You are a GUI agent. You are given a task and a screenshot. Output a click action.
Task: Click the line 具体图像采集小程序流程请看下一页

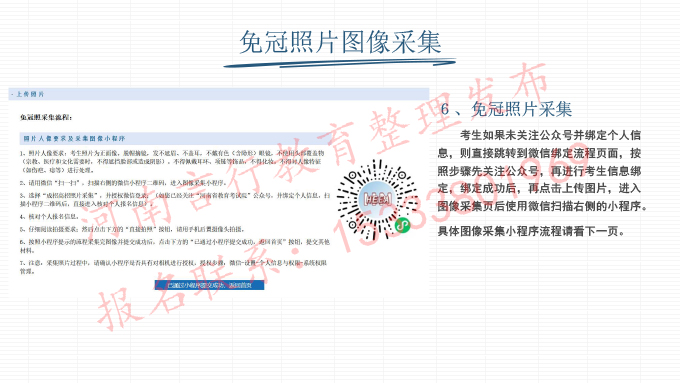click(532, 231)
